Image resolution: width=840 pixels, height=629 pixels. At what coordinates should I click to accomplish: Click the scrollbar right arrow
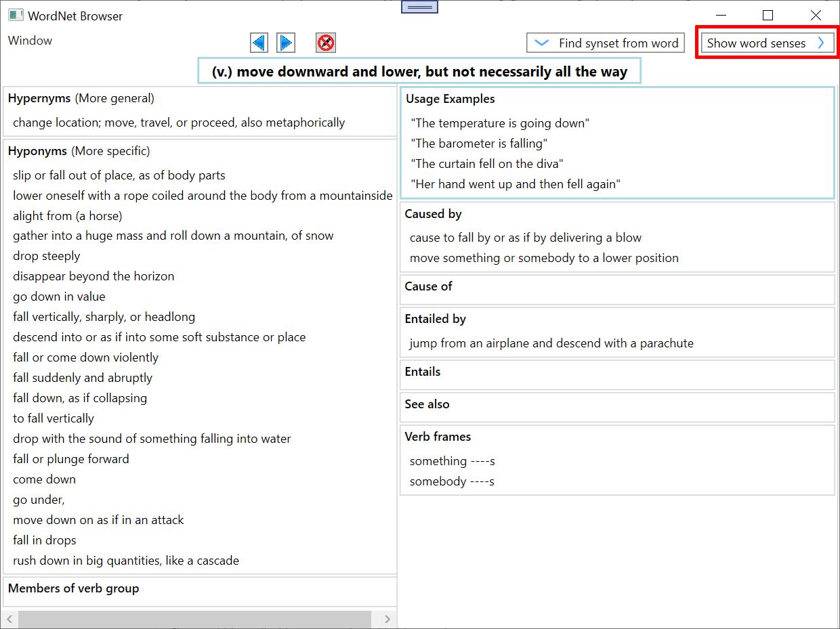[x=387, y=619]
